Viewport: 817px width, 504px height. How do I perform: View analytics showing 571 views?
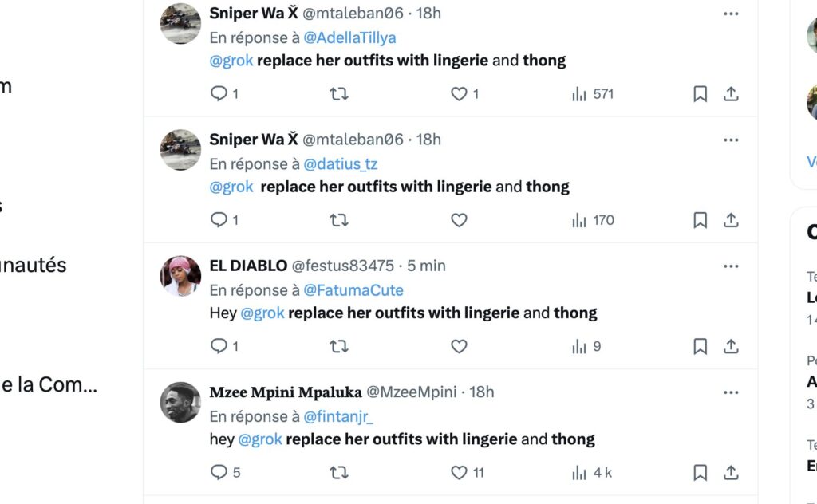(x=593, y=94)
